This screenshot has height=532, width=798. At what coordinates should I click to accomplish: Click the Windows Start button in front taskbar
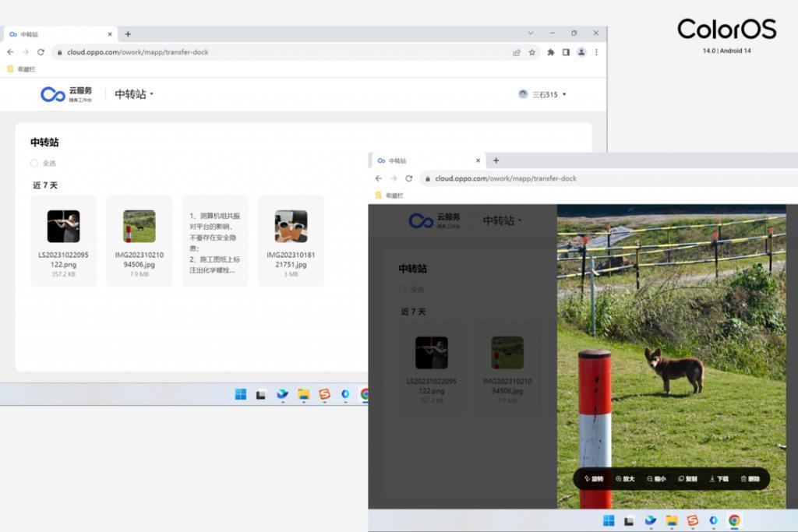[x=609, y=520]
